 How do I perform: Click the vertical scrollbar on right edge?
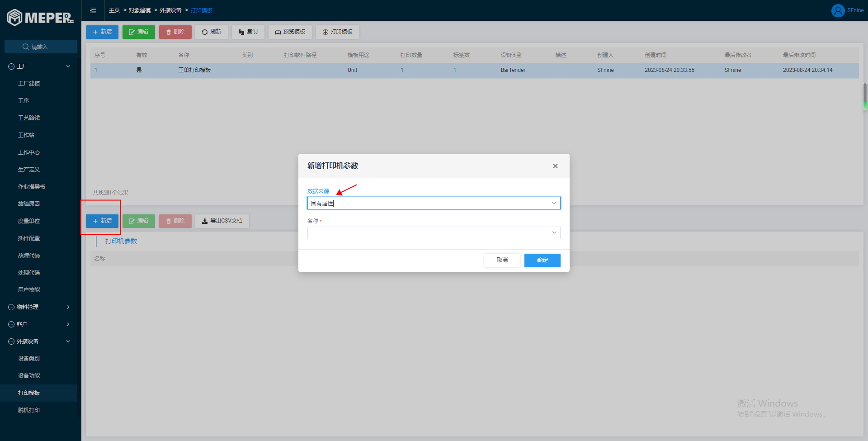[865, 96]
